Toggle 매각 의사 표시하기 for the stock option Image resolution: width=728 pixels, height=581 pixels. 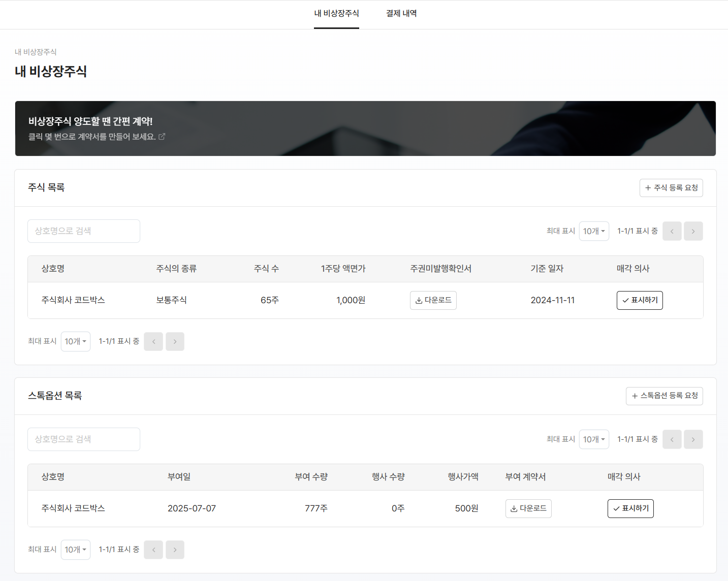(630, 508)
